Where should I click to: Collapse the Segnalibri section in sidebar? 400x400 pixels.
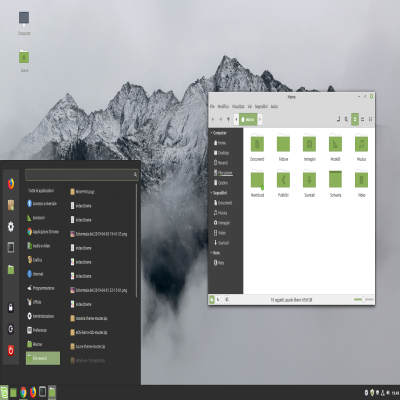[x=211, y=193]
